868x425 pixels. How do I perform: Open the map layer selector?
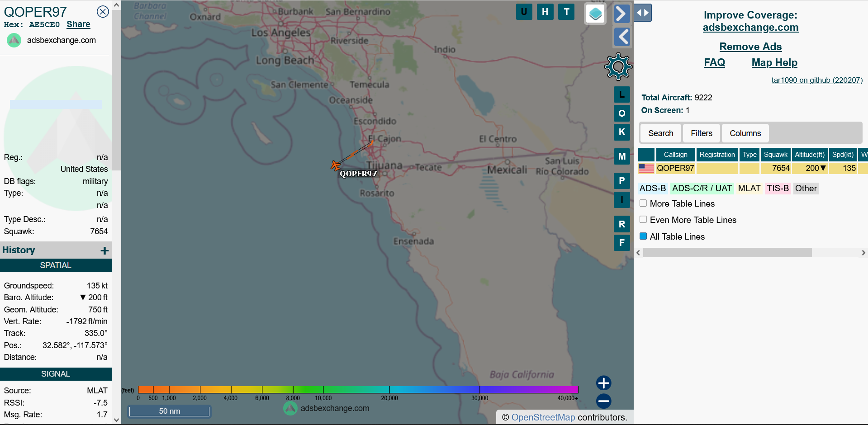tap(595, 14)
